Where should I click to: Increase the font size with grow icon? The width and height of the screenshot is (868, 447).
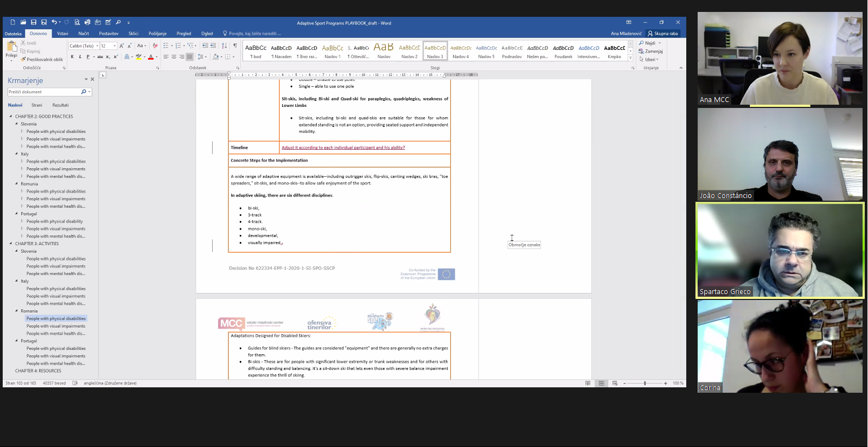pyautogui.click(x=122, y=46)
